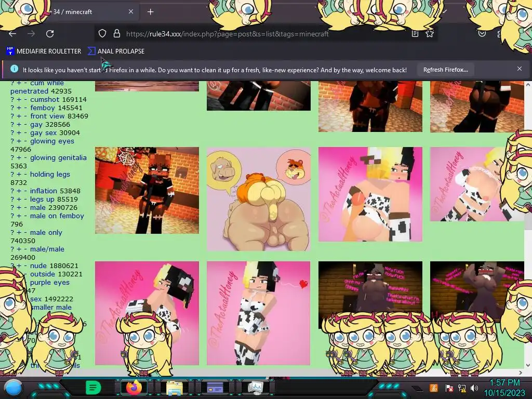Click the forward navigation arrow
This screenshot has height=399, width=532.
tap(31, 34)
